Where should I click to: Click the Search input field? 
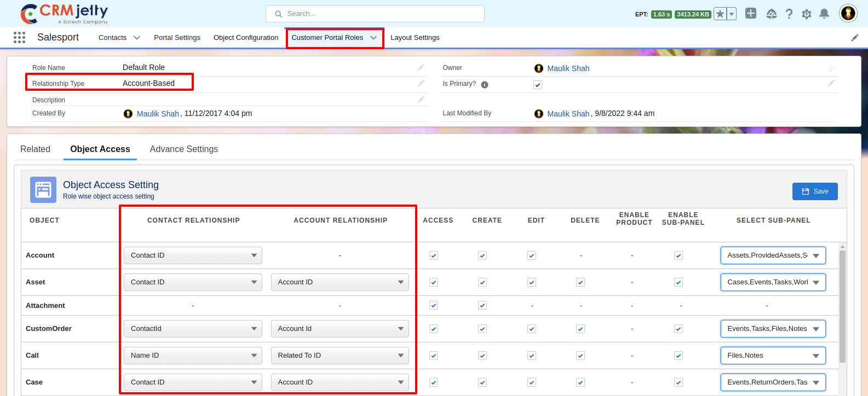click(x=375, y=14)
